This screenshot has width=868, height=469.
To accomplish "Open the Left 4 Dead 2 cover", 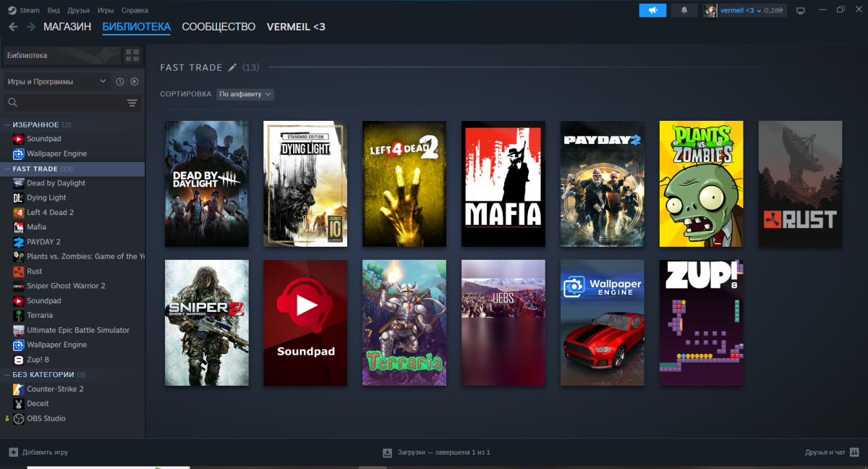I will pos(404,184).
